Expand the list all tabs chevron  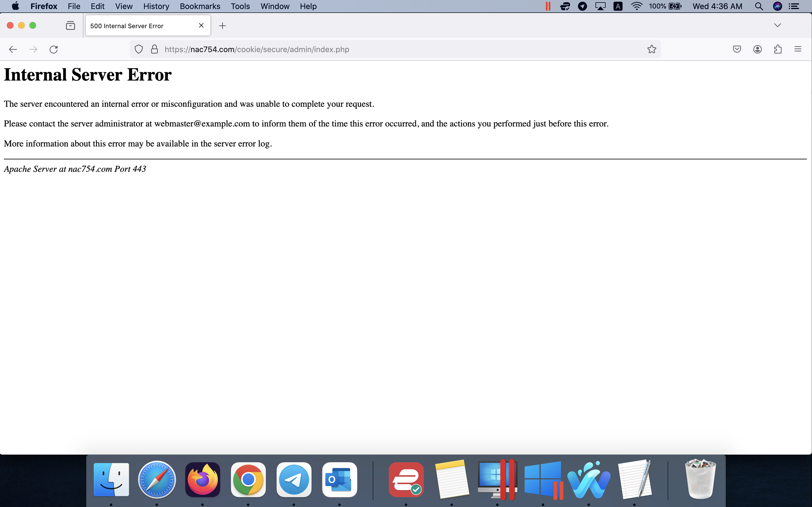(x=777, y=25)
